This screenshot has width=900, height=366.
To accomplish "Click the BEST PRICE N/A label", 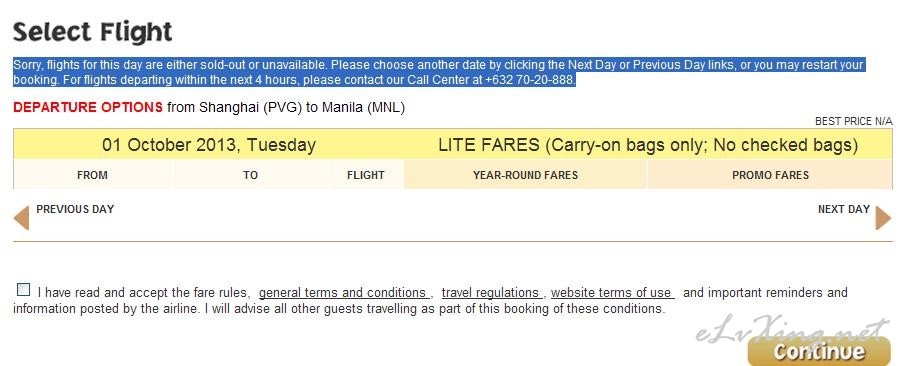I will point(854,122).
